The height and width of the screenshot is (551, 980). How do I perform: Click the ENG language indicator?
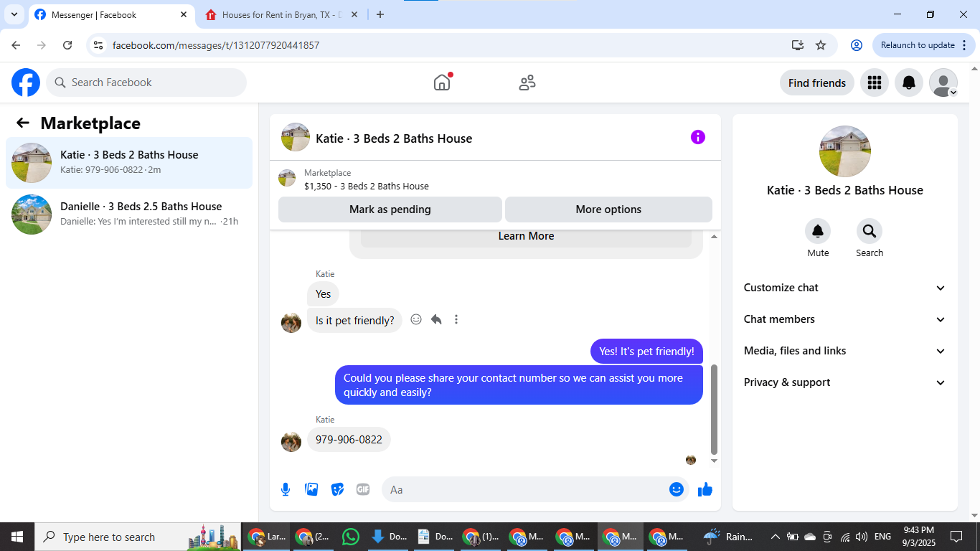pyautogui.click(x=882, y=537)
